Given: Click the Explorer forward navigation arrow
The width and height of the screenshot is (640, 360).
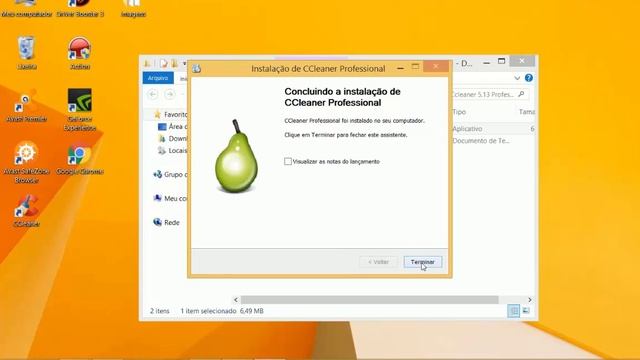Looking at the screenshot, I should [170, 94].
